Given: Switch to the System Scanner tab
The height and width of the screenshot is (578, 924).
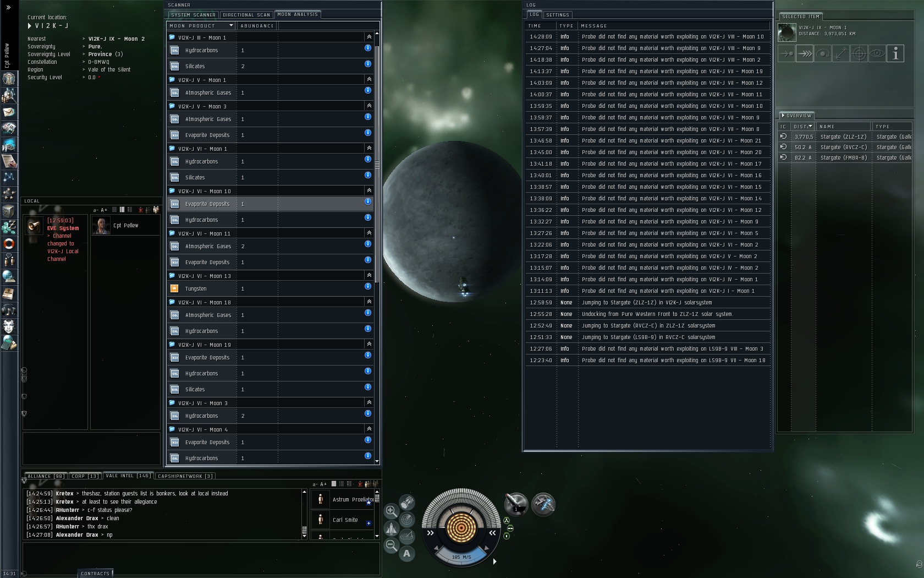Looking at the screenshot, I should click(x=193, y=15).
